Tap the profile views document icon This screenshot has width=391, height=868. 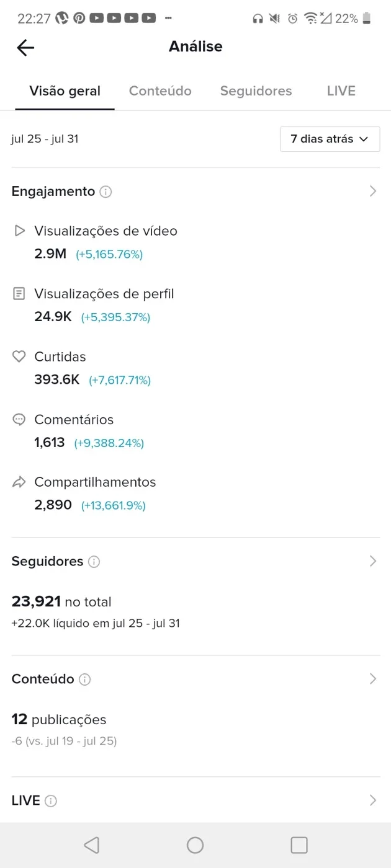tap(19, 294)
